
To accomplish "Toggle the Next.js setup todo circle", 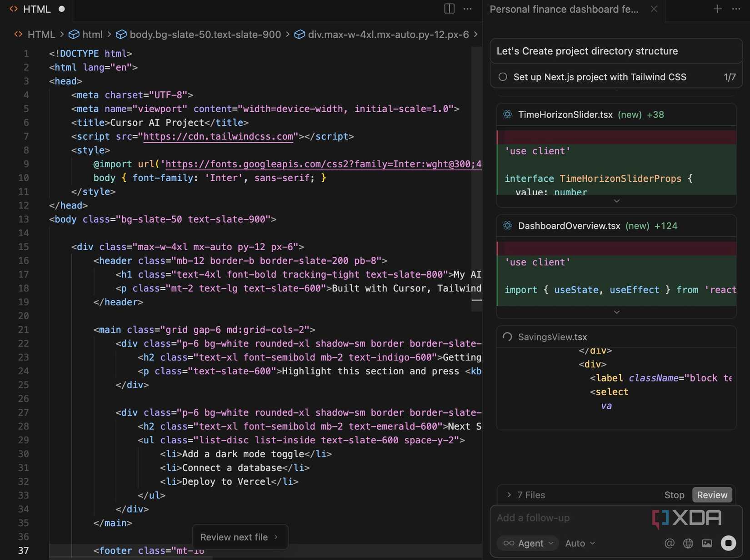I will [x=503, y=77].
